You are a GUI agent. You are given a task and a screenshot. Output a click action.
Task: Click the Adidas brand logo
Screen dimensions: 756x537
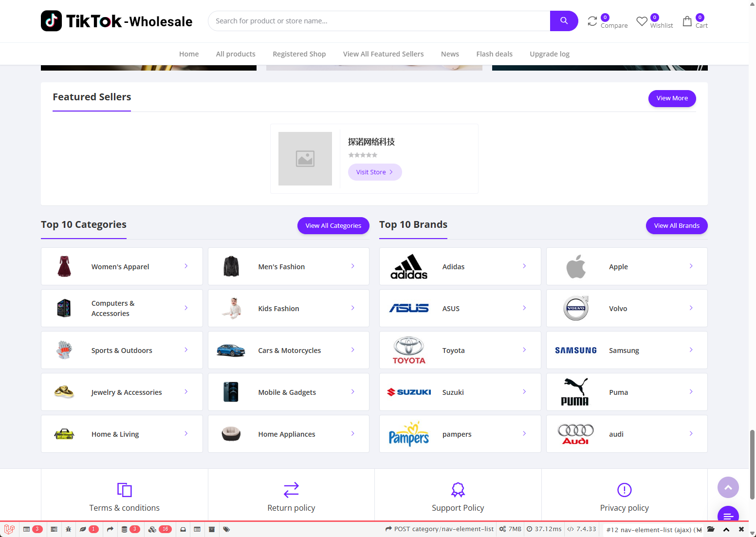tap(409, 267)
